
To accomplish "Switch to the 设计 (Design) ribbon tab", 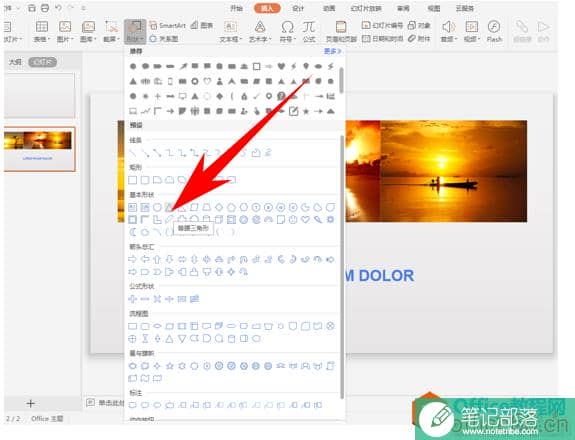I will click(x=298, y=8).
